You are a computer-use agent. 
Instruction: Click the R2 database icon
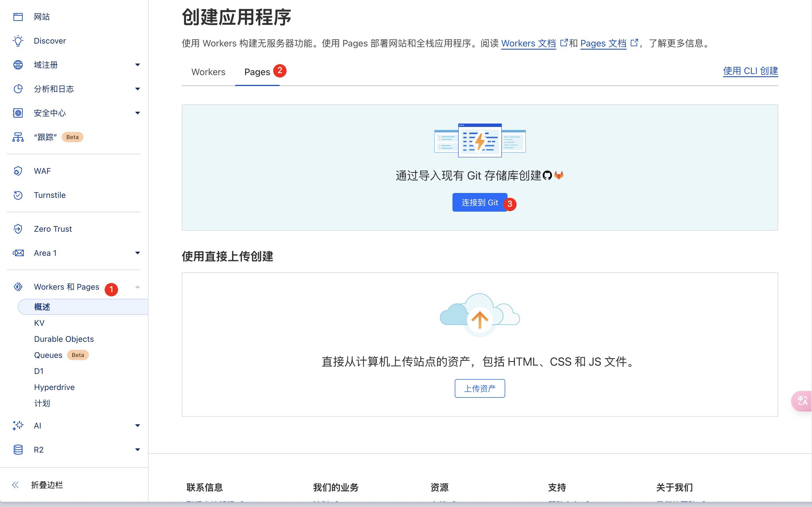(x=18, y=450)
